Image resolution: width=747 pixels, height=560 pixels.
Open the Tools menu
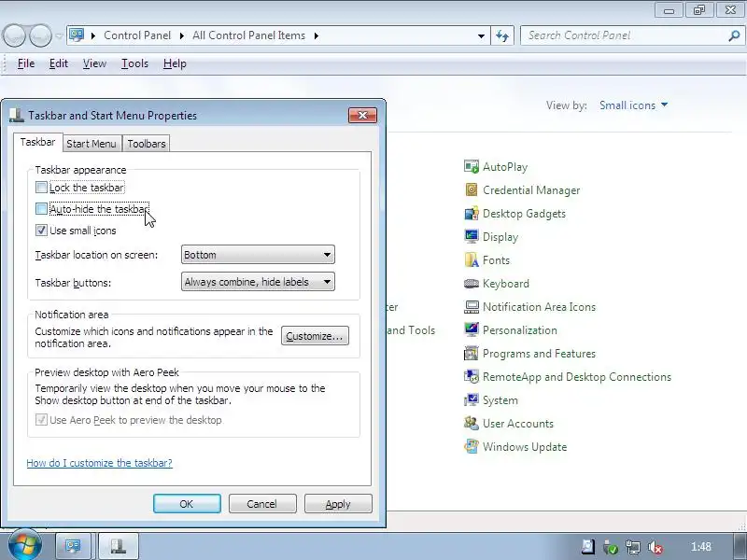tap(134, 63)
